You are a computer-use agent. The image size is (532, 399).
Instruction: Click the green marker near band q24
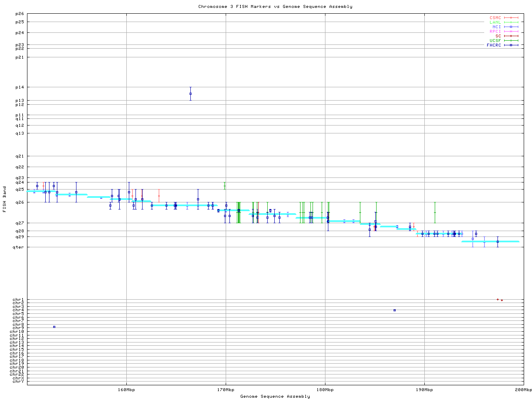click(225, 185)
